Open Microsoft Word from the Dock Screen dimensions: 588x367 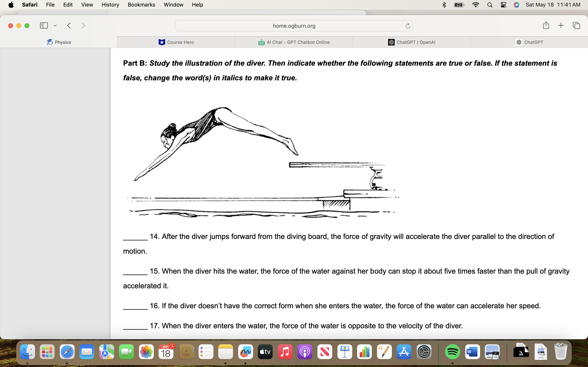473,352
